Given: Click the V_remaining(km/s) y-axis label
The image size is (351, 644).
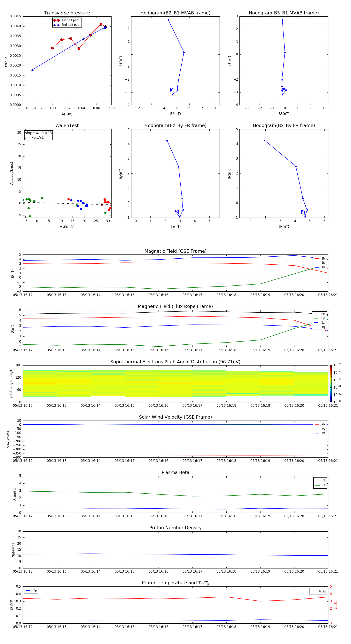Looking at the screenshot, I should [12, 173].
